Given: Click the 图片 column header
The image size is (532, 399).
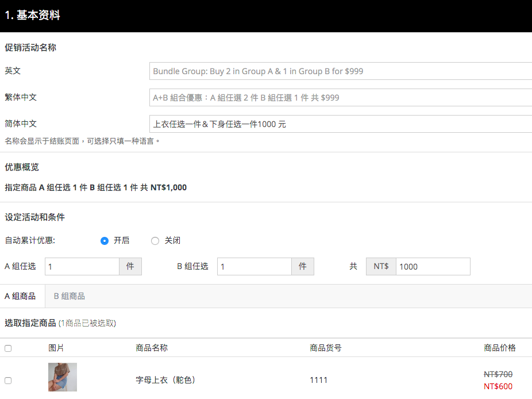Looking at the screenshot, I should tap(56, 348).
